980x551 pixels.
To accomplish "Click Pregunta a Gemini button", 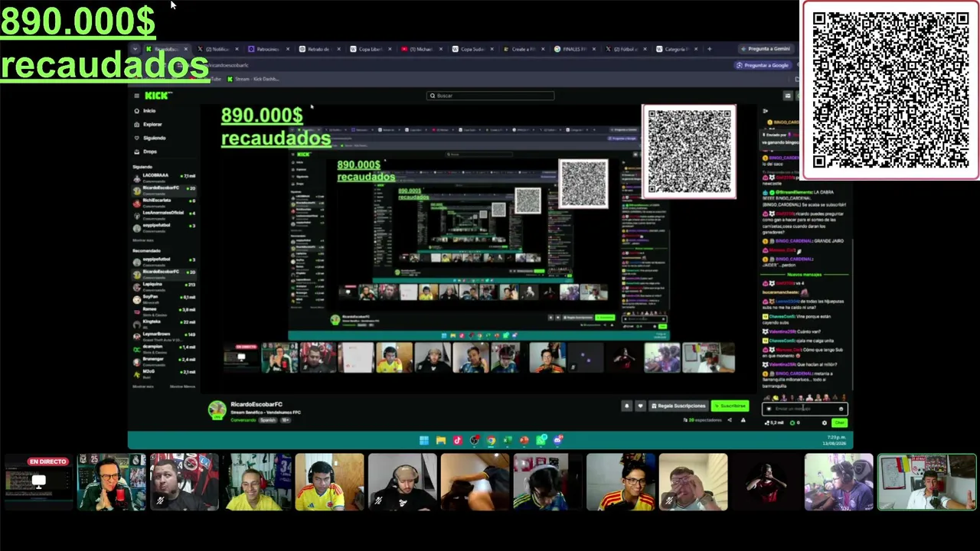I will pyautogui.click(x=765, y=49).
